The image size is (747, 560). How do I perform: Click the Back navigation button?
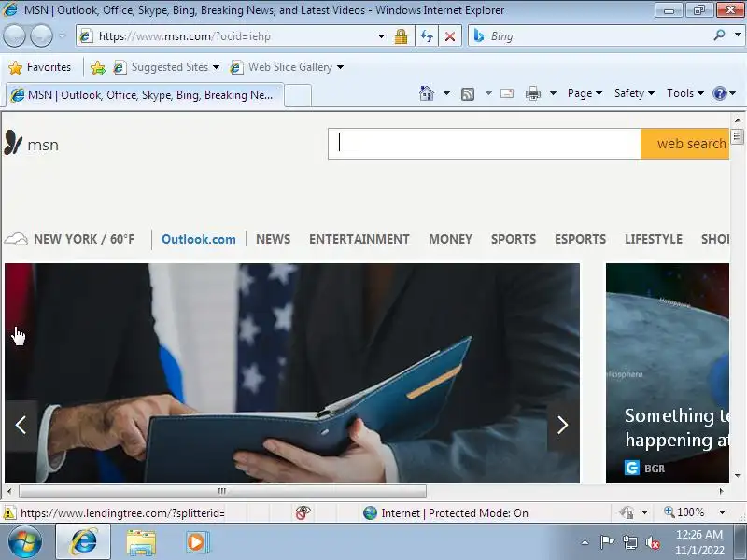[x=14, y=36]
